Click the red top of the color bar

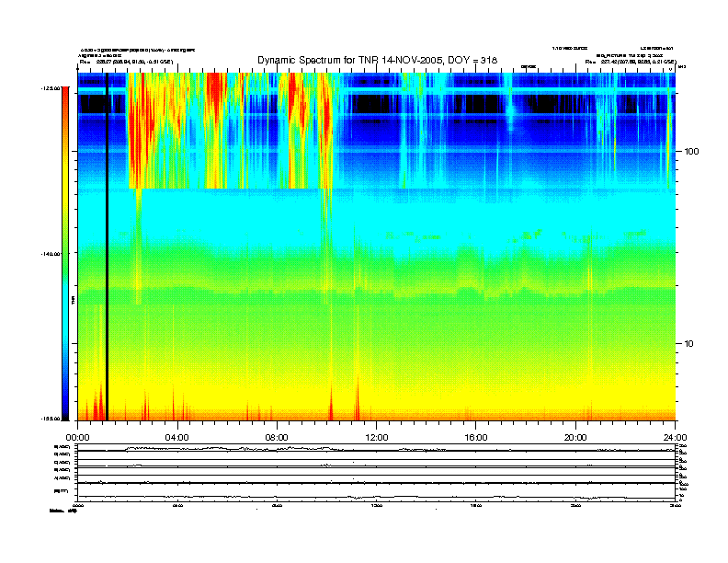coord(65,93)
